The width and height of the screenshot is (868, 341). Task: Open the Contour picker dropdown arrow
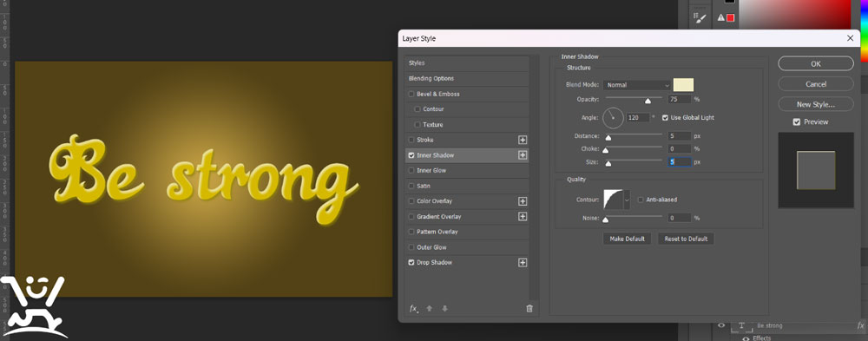(627, 200)
